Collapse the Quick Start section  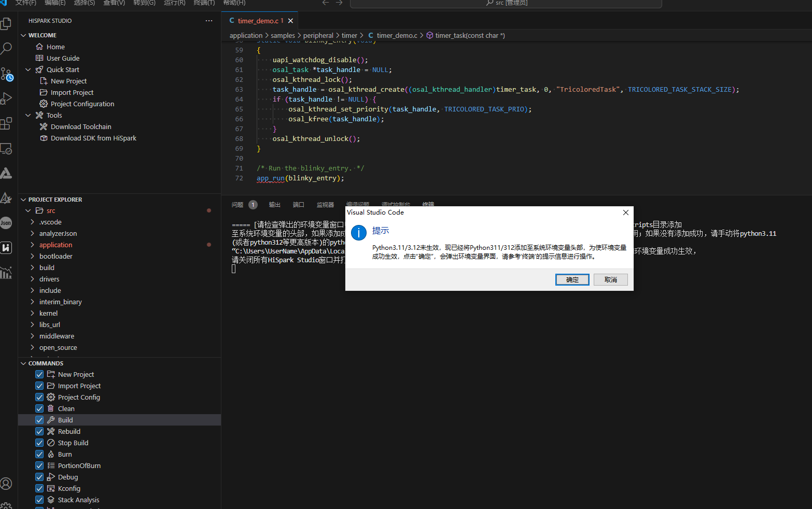[28, 69]
